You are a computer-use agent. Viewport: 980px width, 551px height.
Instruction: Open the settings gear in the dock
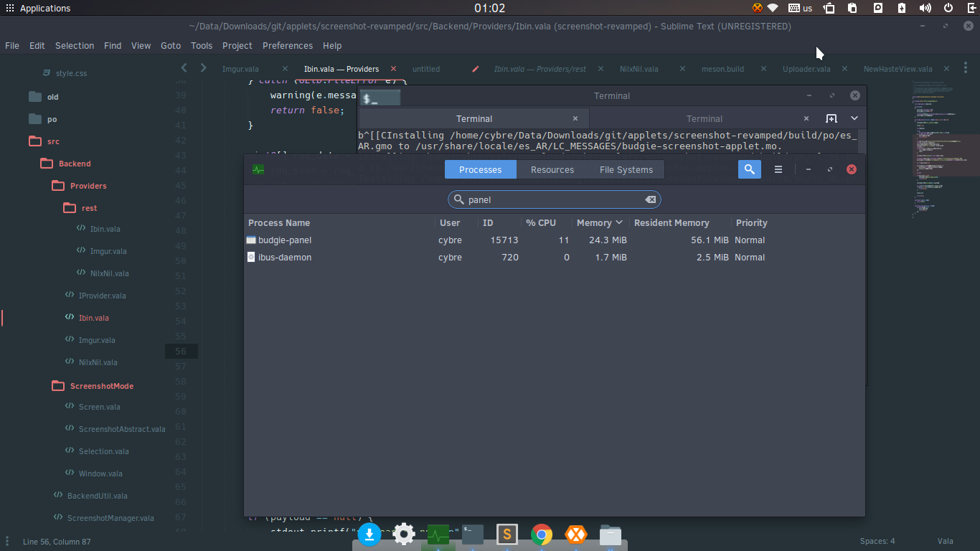[x=404, y=534]
